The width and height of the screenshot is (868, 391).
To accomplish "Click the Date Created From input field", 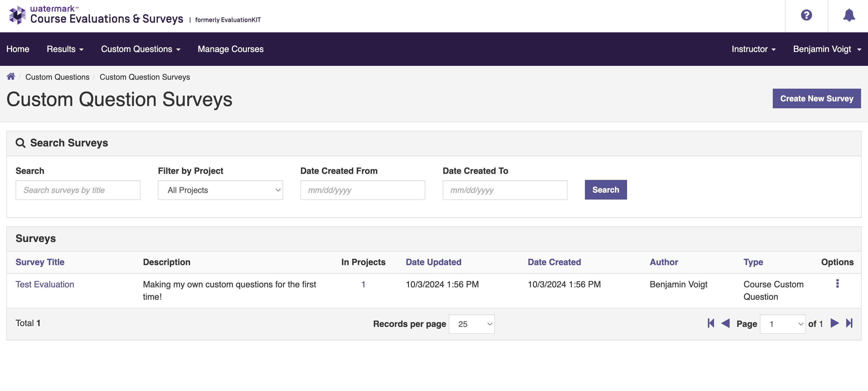I will point(363,189).
